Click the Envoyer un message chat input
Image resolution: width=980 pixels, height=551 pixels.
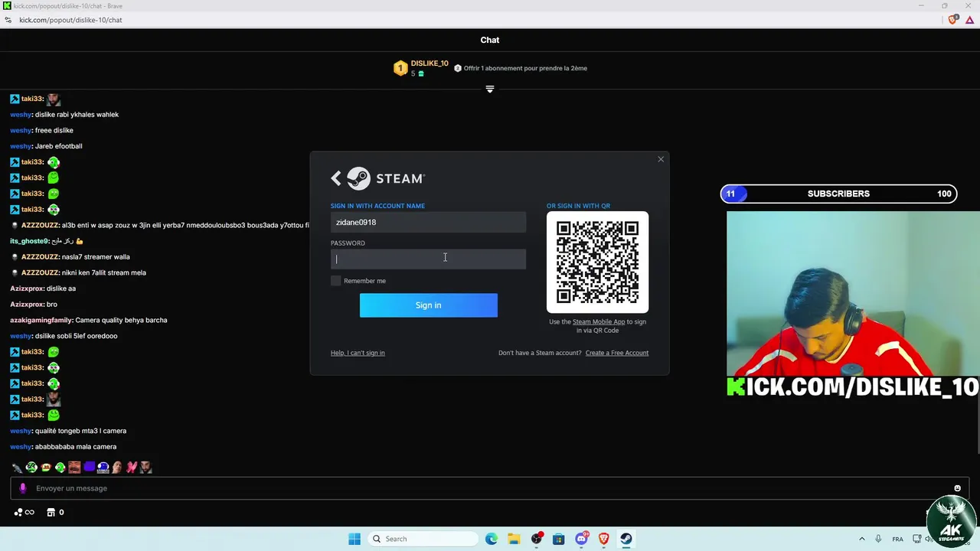490,488
